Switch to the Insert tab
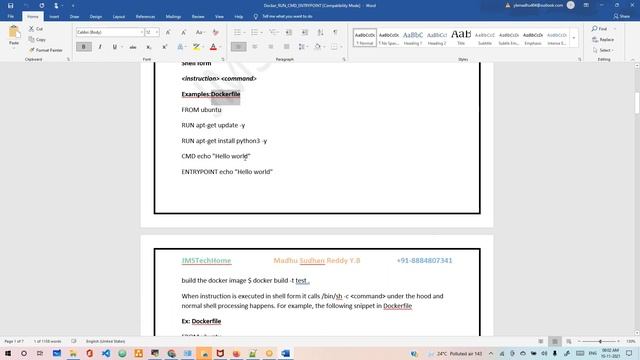 (54, 16)
